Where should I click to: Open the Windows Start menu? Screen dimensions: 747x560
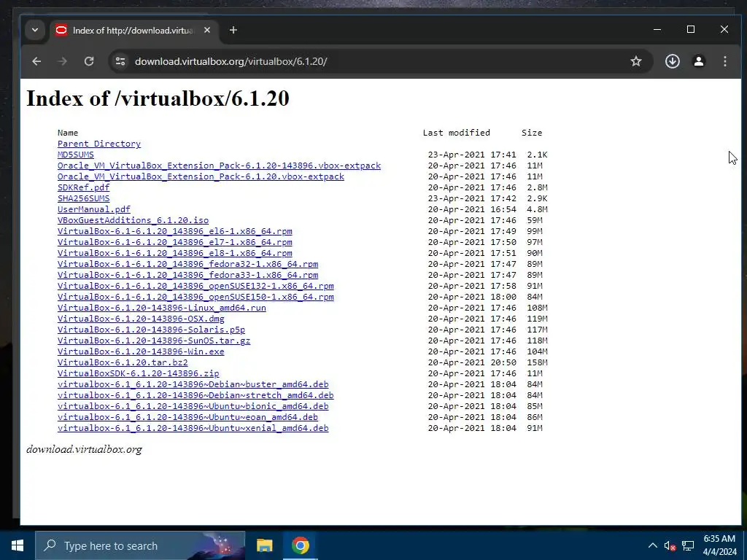[x=18, y=545]
